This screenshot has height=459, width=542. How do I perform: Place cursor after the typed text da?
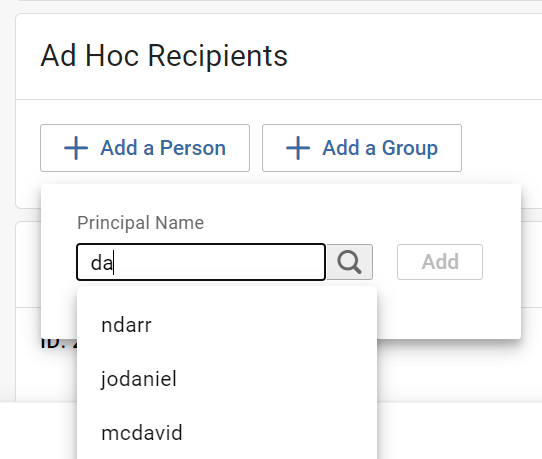(114, 263)
